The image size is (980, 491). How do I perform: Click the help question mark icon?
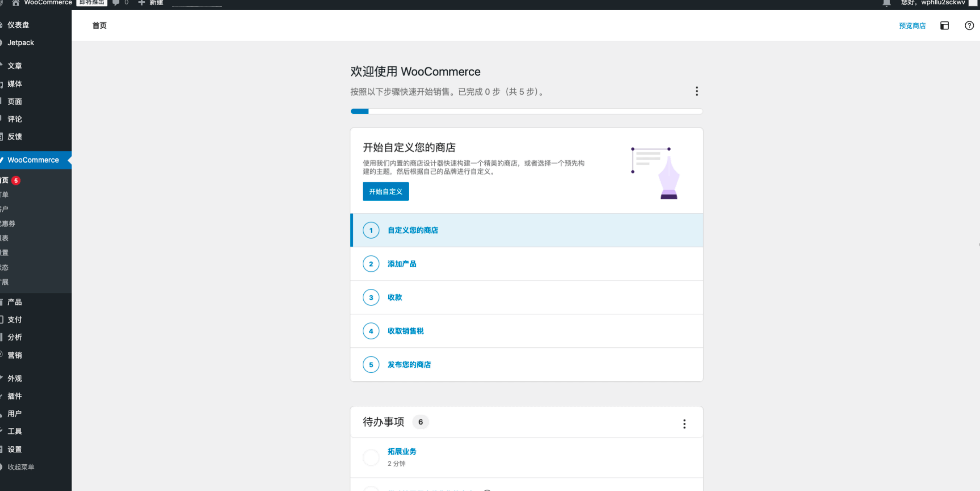(969, 26)
